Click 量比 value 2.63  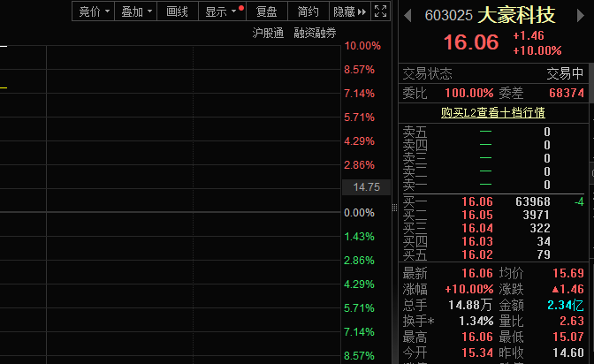(x=572, y=322)
